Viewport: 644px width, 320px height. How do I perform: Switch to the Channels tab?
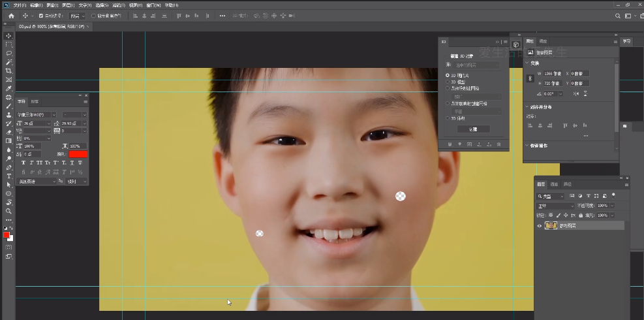tap(554, 184)
